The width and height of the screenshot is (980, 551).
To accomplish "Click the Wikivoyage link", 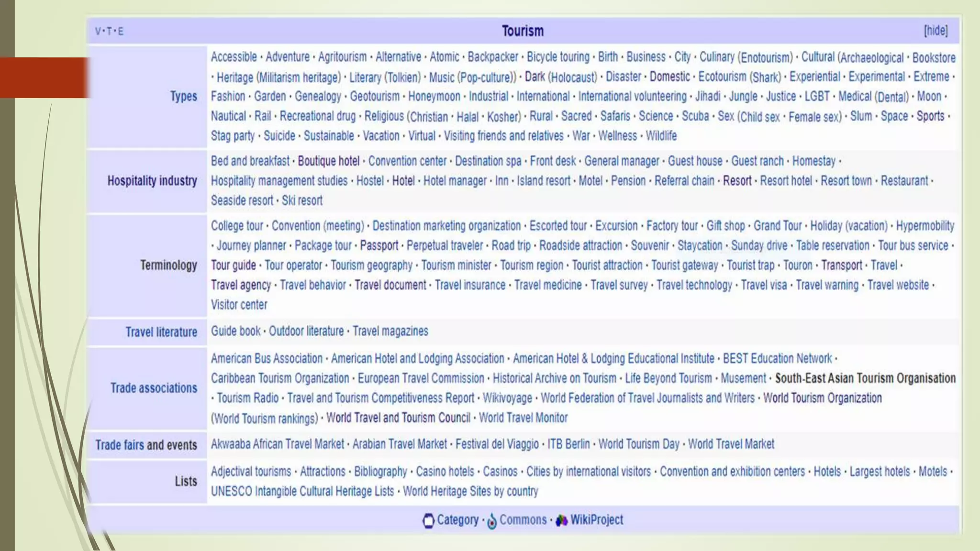I will [507, 398].
